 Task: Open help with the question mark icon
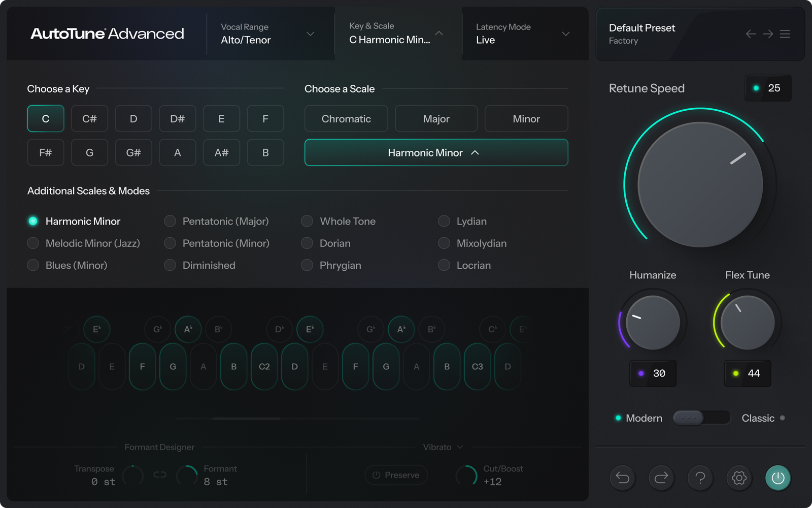pyautogui.click(x=700, y=478)
